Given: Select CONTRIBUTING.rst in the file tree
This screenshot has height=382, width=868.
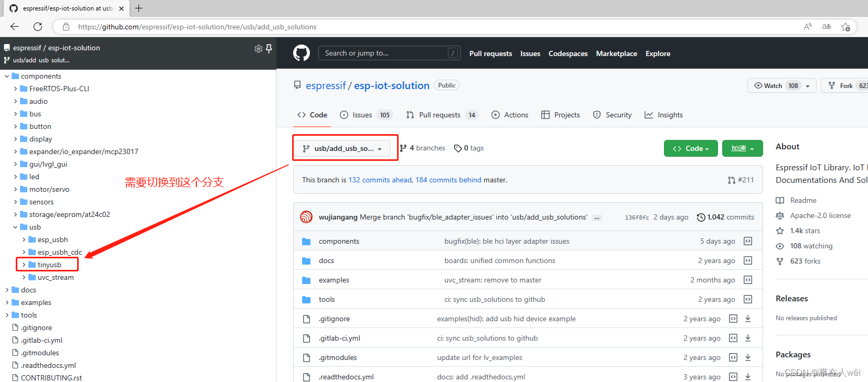Looking at the screenshot, I should click(51, 378).
